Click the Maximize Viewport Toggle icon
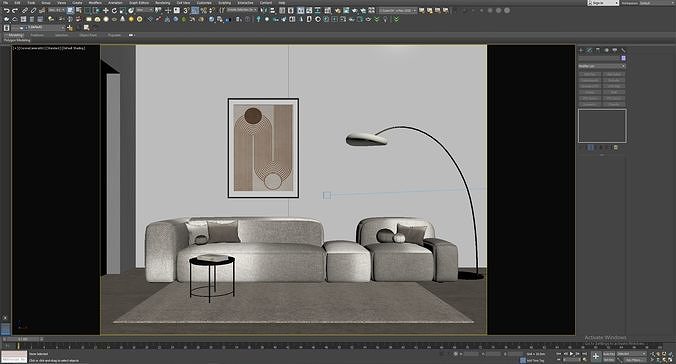 (671, 360)
